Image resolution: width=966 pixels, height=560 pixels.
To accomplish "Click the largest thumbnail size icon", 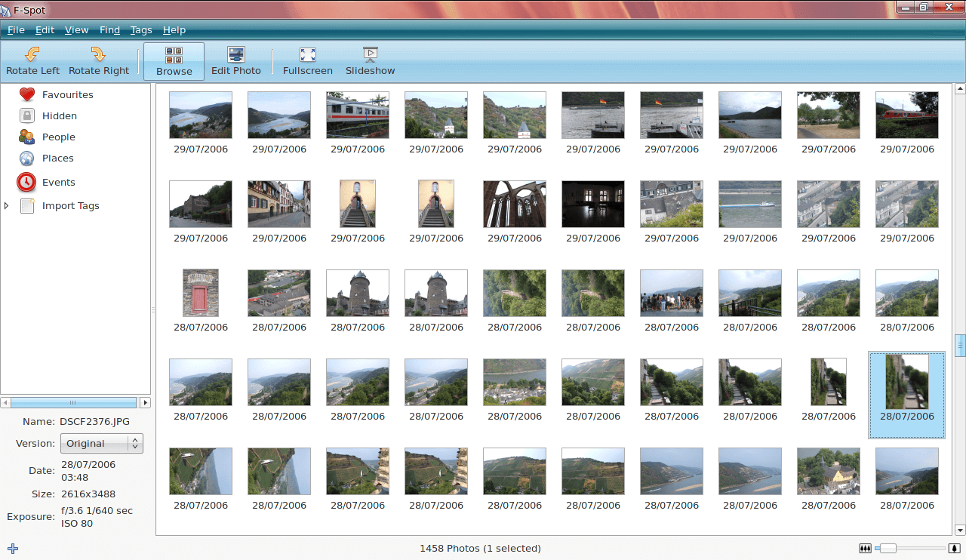I will 954,549.
